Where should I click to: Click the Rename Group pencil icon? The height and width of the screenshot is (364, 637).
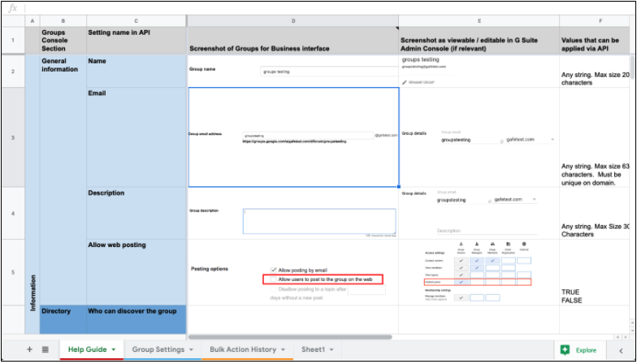pyautogui.click(x=405, y=82)
